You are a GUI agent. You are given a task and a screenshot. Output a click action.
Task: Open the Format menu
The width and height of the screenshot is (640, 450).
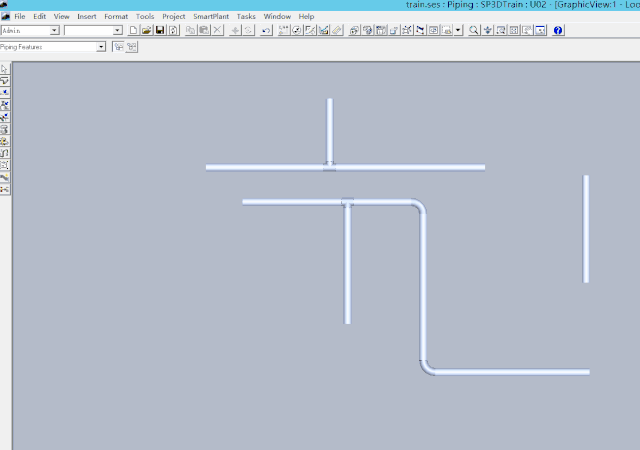pos(116,16)
